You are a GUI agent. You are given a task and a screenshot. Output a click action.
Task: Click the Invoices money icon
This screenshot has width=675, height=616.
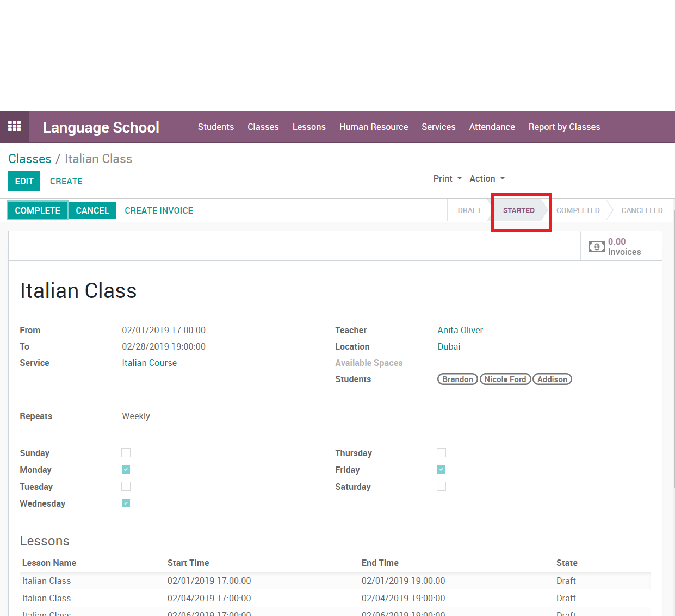(x=596, y=247)
